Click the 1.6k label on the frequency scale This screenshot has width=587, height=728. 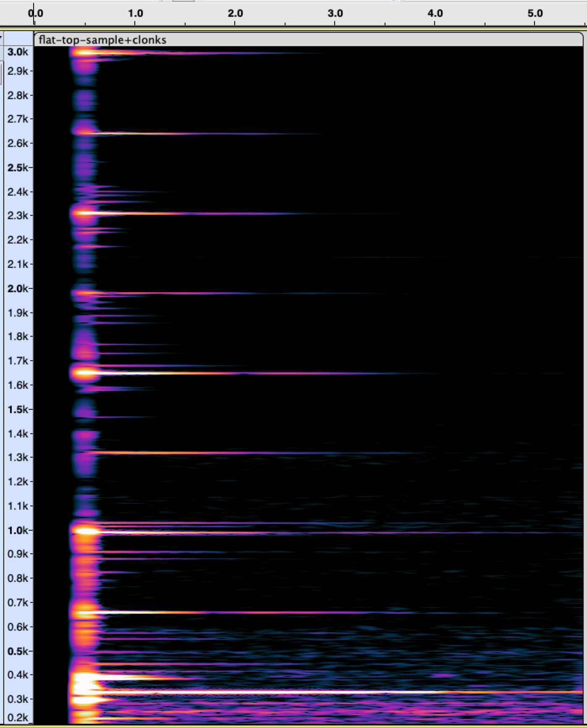coord(18,385)
